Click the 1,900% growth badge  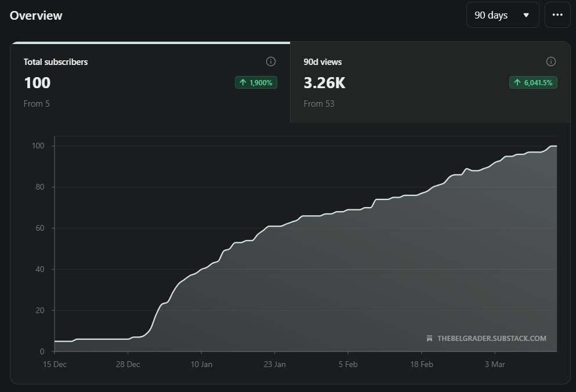coord(256,82)
